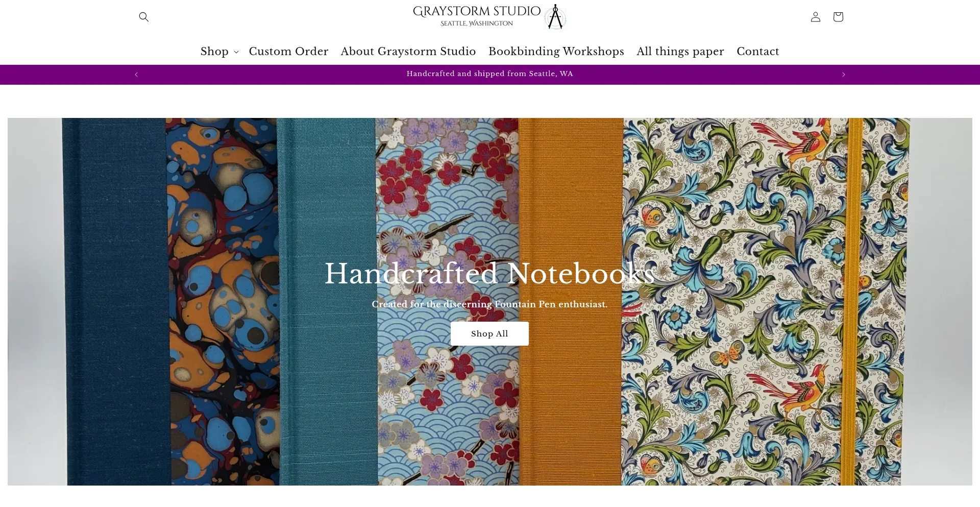Click the floral bird patterned notebook
This screenshot has width=980, height=507.
click(x=766, y=301)
